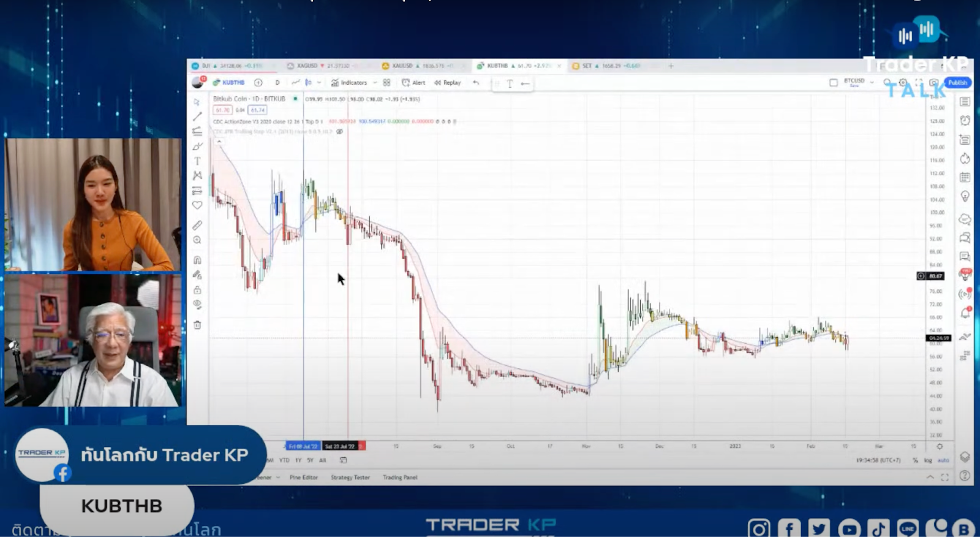Toggle log scale on price axis
The width and height of the screenshot is (980, 537).
pos(928,460)
